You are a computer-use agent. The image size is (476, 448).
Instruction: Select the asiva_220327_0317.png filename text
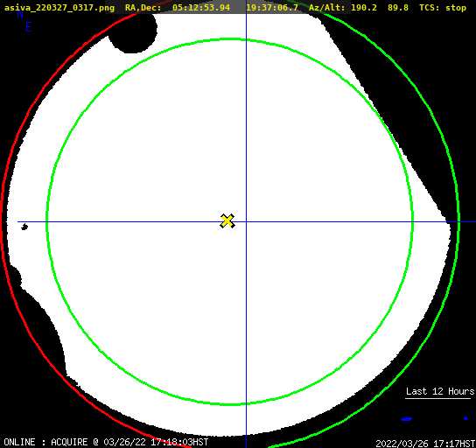[x=59, y=8]
